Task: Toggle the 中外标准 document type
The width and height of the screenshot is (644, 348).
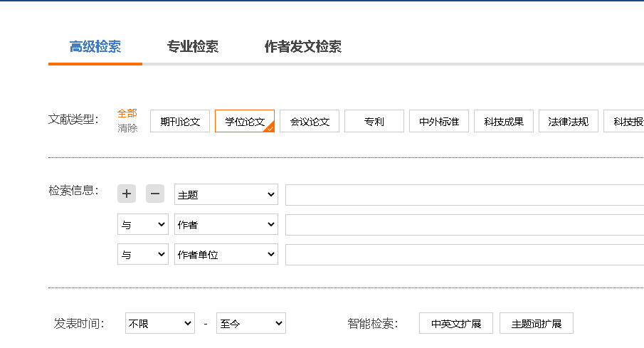Action: click(439, 121)
